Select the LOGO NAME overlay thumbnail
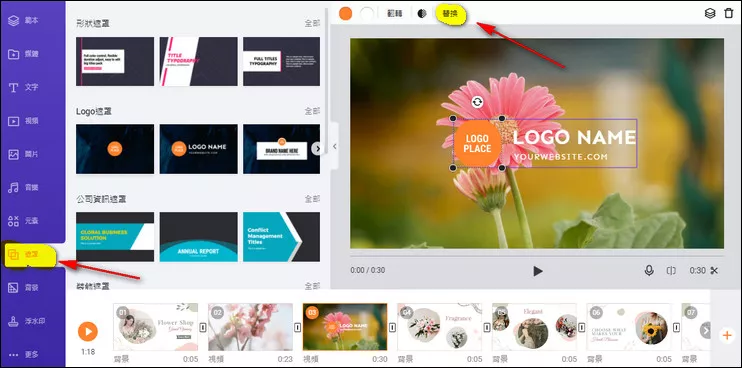This screenshot has width=742, height=368. 199,149
